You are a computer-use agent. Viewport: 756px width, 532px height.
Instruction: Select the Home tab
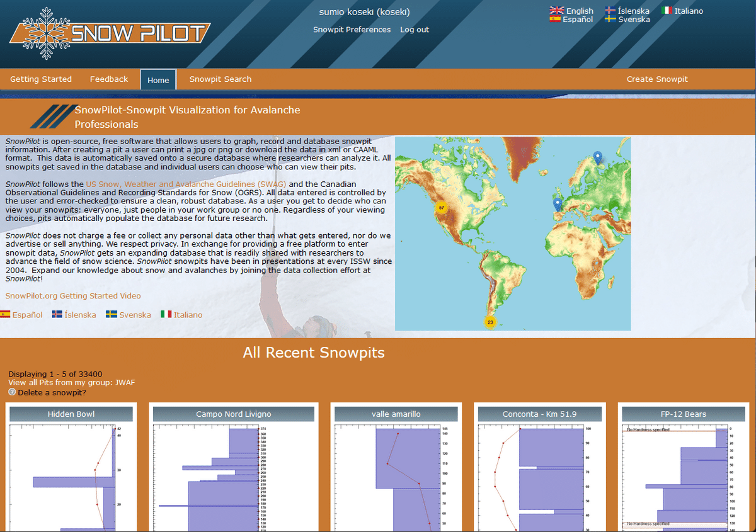point(158,80)
